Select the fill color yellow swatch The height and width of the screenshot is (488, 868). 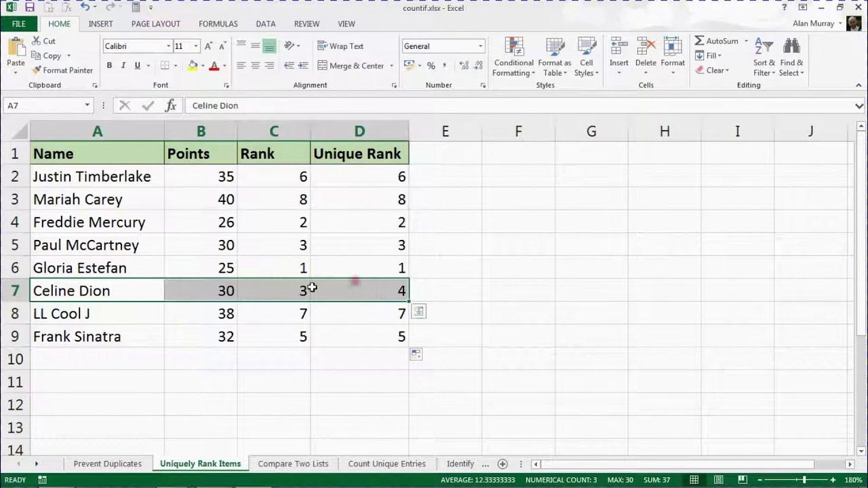[x=193, y=66]
